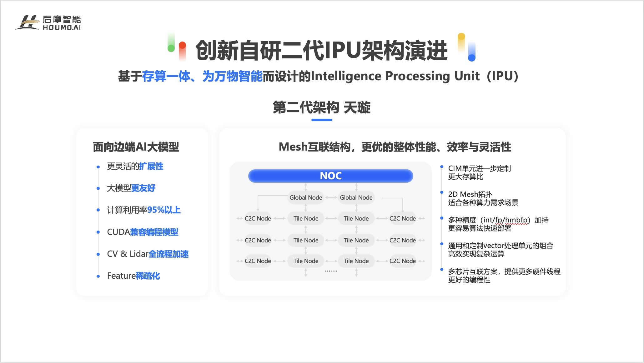The width and height of the screenshot is (644, 363).
Task: Click the bullet 计算利用率95%以上
Action: coord(144,210)
